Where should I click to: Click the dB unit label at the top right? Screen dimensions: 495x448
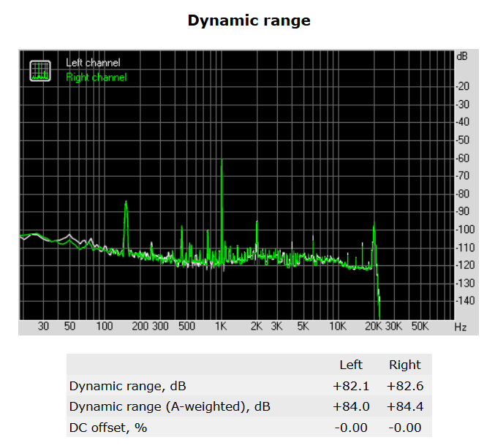click(462, 56)
